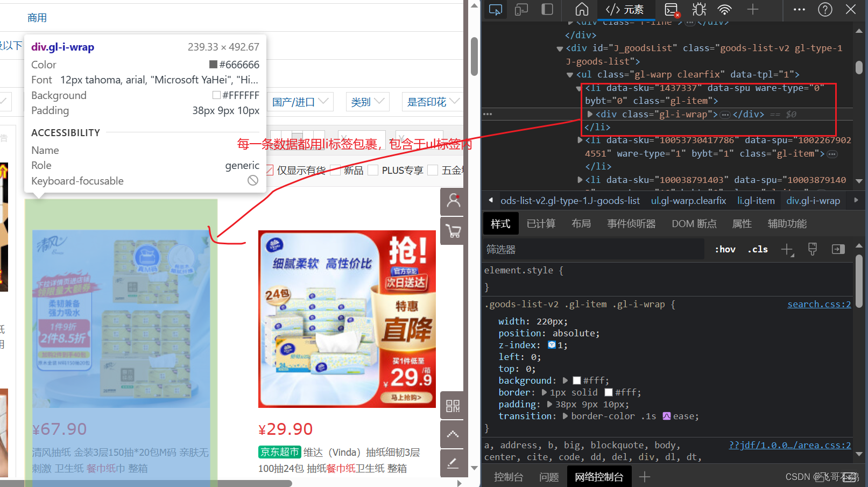This screenshot has height=487, width=868.
Task: Click the shopping cart icon on the page sidebar
Action: coord(453,231)
